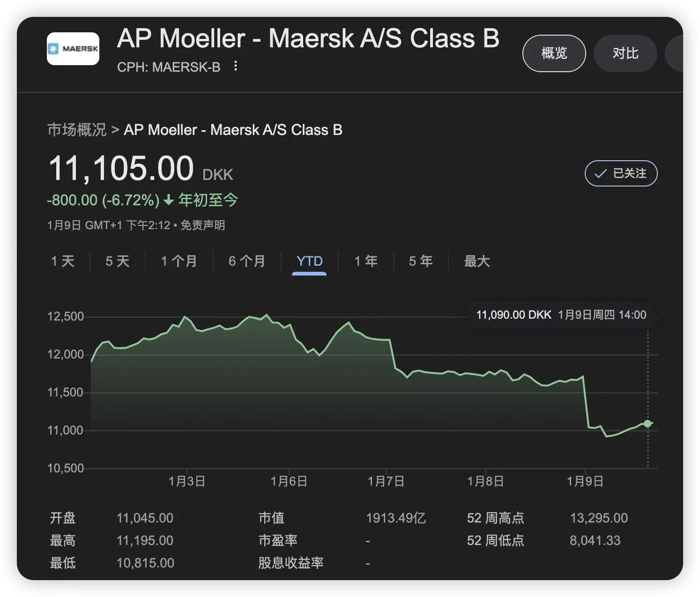
Task: Select the 5 天 time range
Action: click(117, 261)
